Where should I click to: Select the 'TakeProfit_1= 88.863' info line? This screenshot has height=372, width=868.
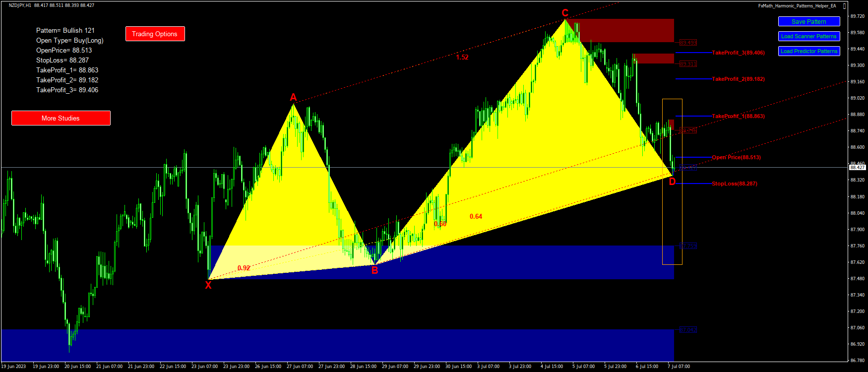67,70
